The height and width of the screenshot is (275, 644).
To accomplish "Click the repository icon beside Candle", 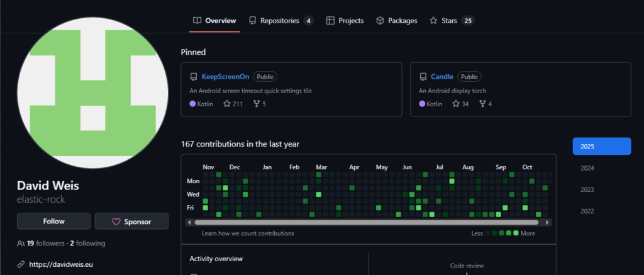I will [x=423, y=77].
